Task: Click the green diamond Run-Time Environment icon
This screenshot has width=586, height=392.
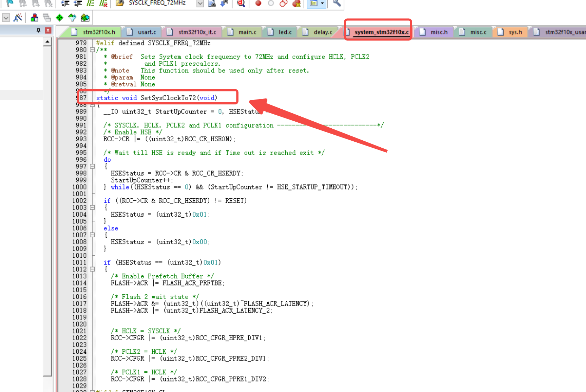Action: (60, 18)
